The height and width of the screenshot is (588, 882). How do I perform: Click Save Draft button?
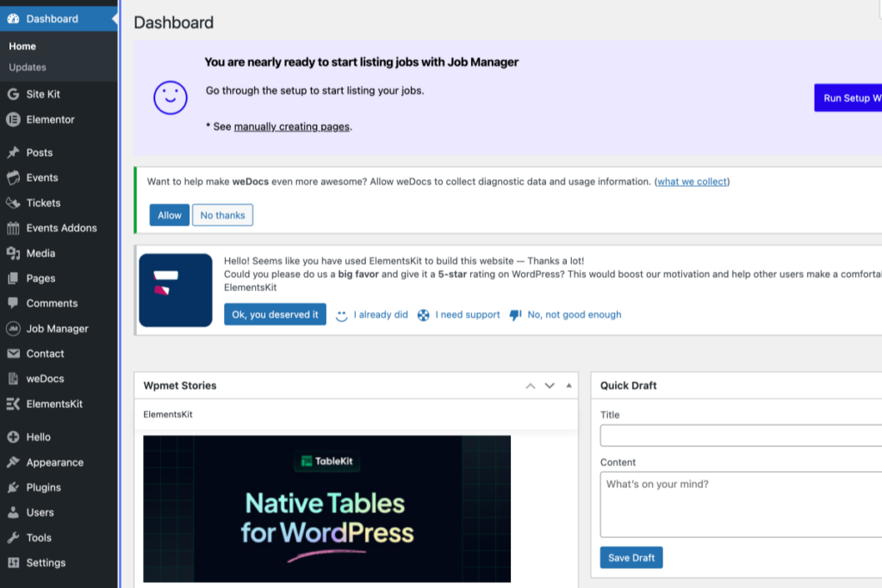pyautogui.click(x=631, y=558)
